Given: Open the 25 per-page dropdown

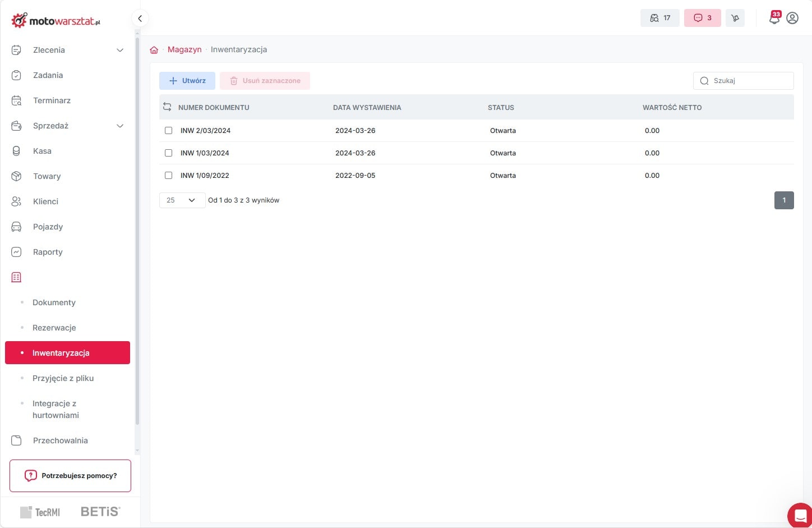Looking at the screenshot, I should click(182, 200).
